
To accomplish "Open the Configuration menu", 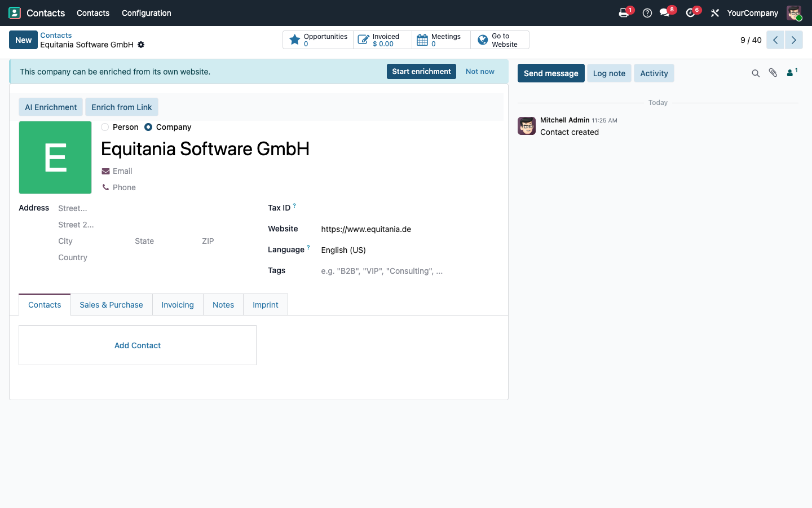I will coord(147,13).
